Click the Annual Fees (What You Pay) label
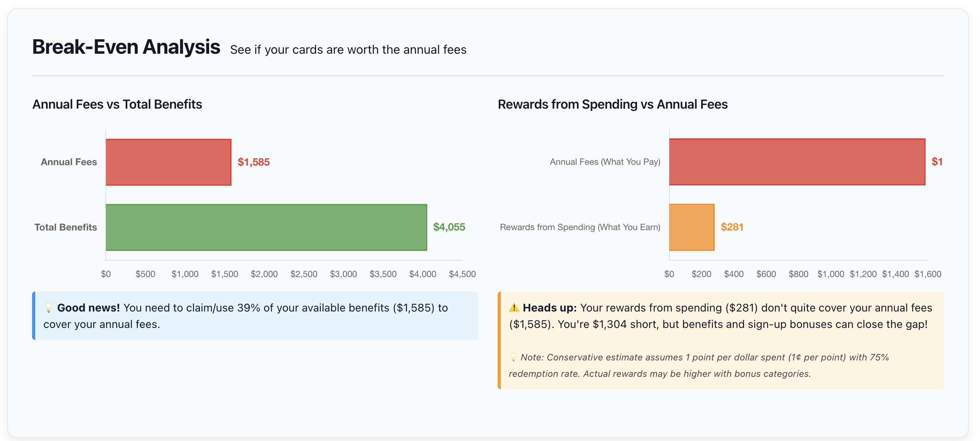This screenshot has height=441, width=980. click(606, 162)
